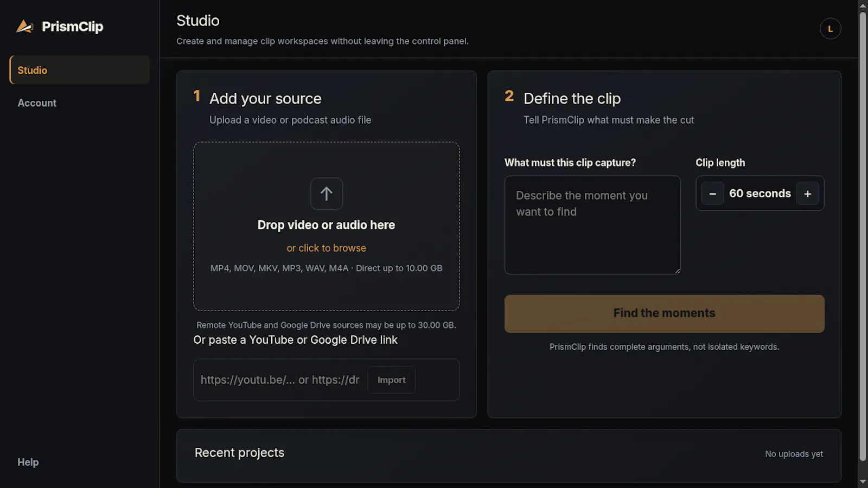Click the '60 seconds' clip length value

tap(759, 194)
